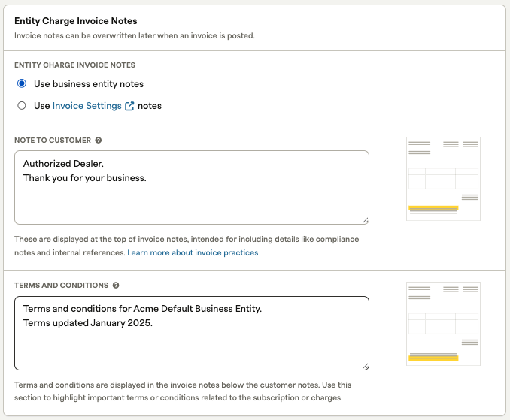510x420 pixels.
Task: Click the Terms and Conditions invoice preview thumbnail
Action: pyautogui.click(x=443, y=324)
